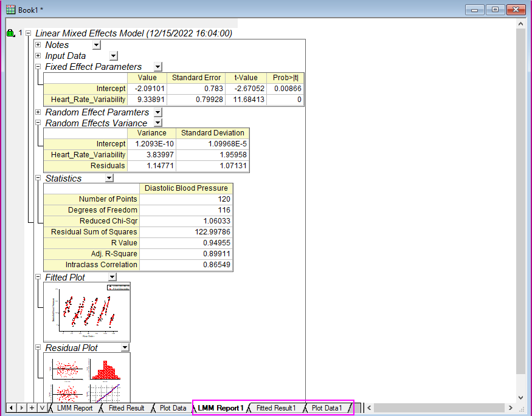The width and height of the screenshot is (532, 416).
Task: Click the add new sheet plus button
Action: (32, 408)
